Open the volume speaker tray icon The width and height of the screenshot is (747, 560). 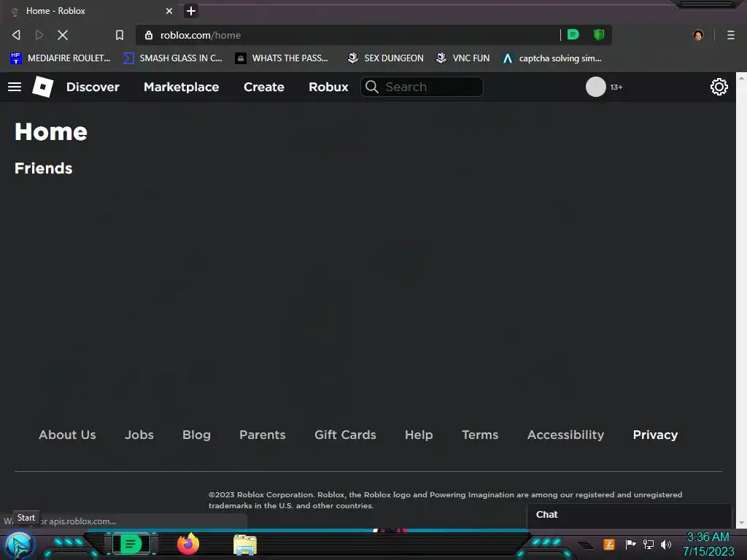pyautogui.click(x=666, y=544)
